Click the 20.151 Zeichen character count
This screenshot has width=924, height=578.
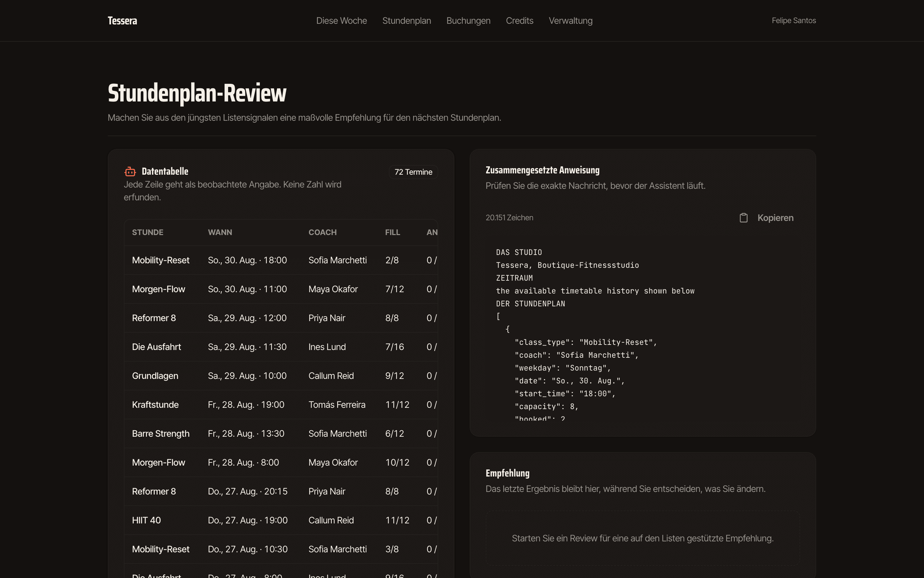coord(509,217)
